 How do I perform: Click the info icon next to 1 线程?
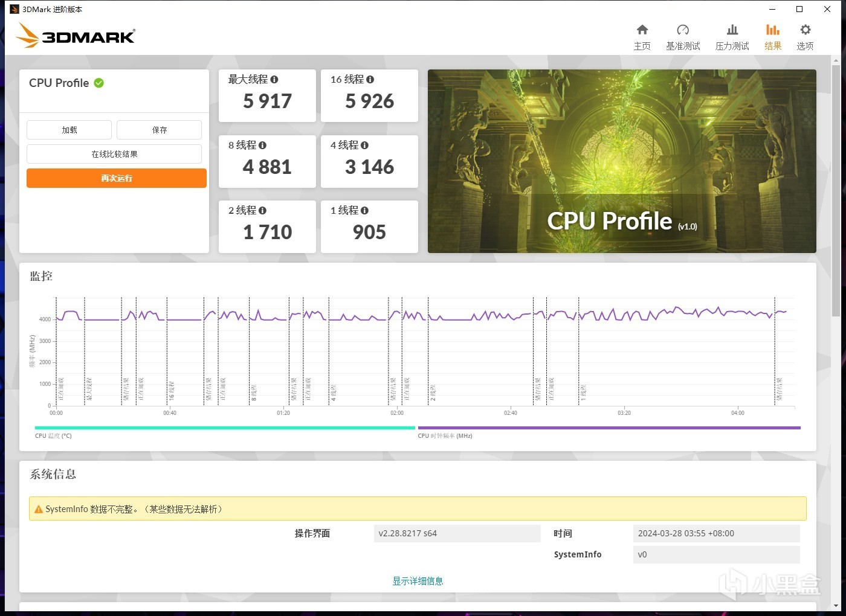[x=364, y=210]
